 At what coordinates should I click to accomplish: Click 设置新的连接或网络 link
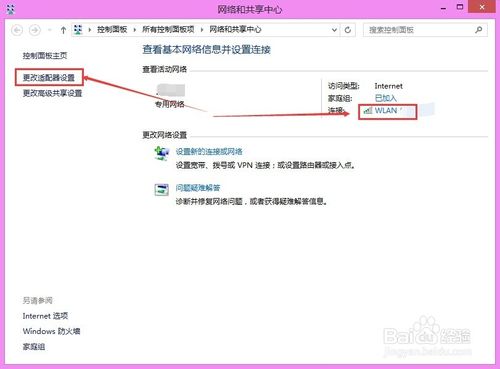[209, 152]
